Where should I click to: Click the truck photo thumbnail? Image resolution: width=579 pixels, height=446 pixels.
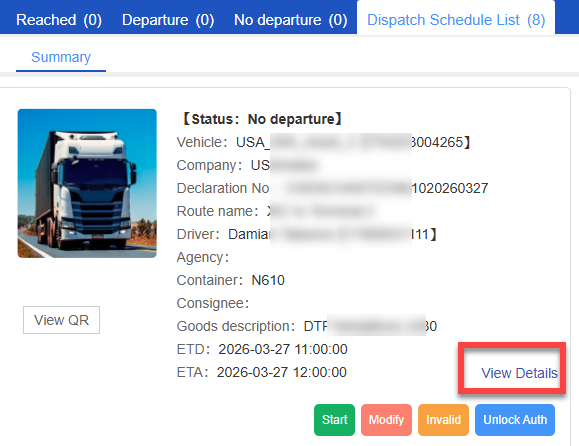[x=87, y=183]
